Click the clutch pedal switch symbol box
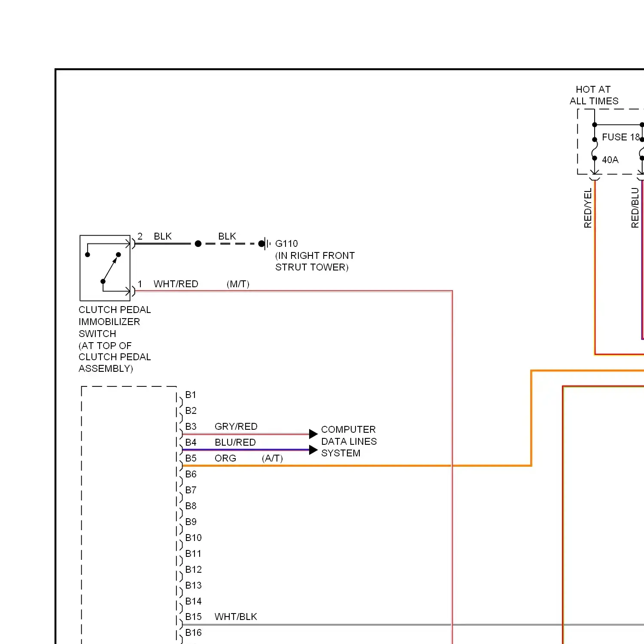 pyautogui.click(x=105, y=268)
